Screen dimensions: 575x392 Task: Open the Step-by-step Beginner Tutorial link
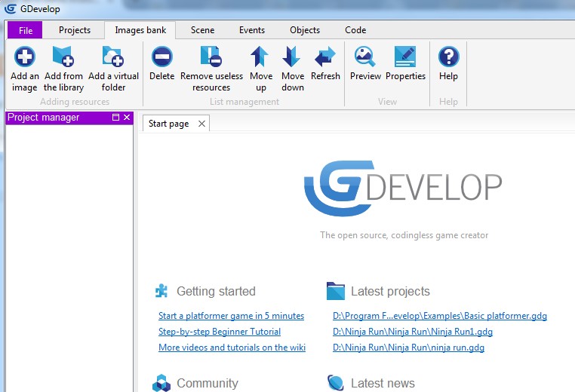tap(220, 332)
